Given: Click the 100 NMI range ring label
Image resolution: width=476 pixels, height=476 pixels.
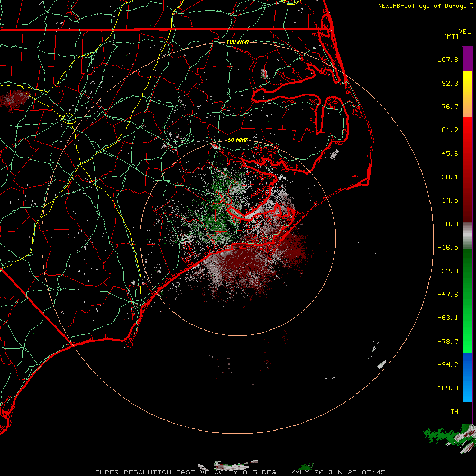Looking at the screenshot, I should 237,42.
